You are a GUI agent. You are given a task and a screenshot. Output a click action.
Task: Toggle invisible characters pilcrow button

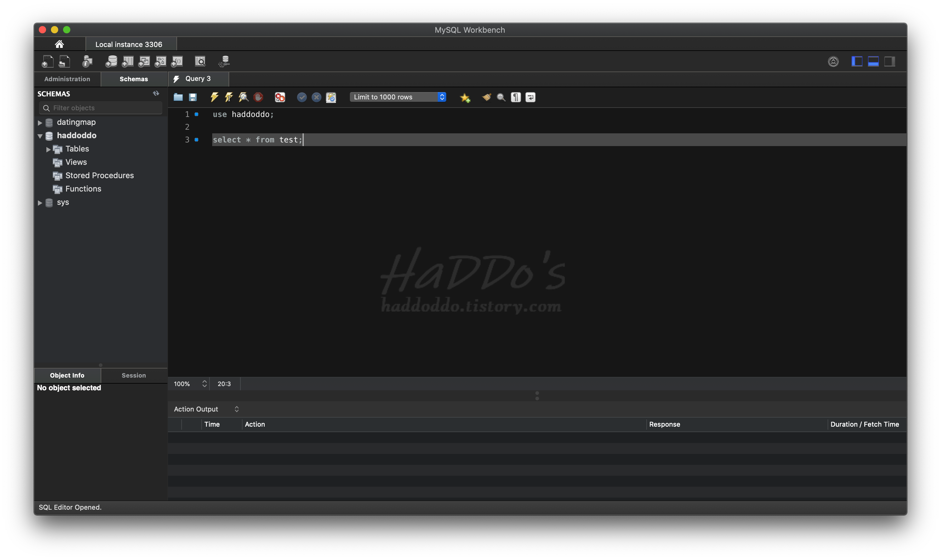point(516,97)
